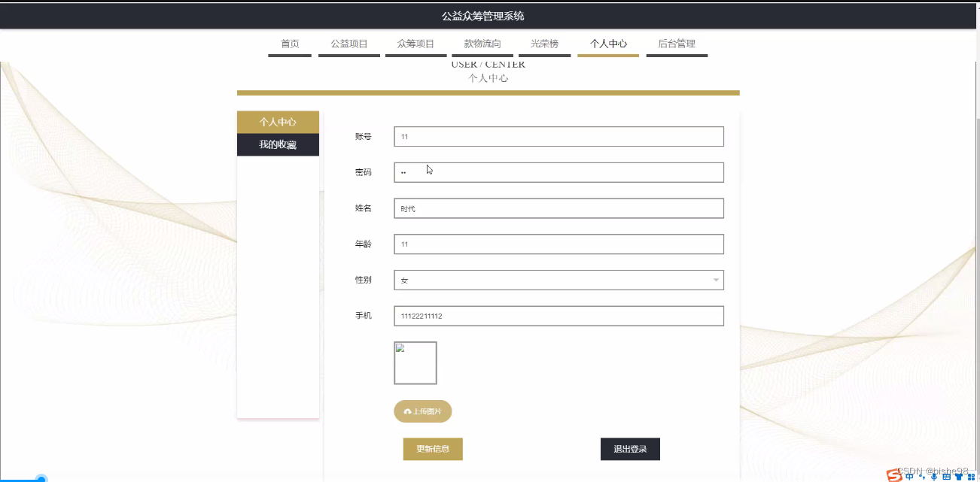Image resolution: width=980 pixels, height=482 pixels.
Task: Open the 后台管理 navigation tab
Action: click(x=676, y=44)
